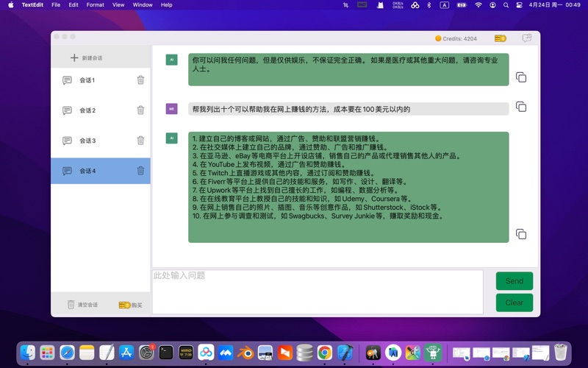Start a new chat with 新建会话
This screenshot has width=588, height=368.
tap(87, 58)
